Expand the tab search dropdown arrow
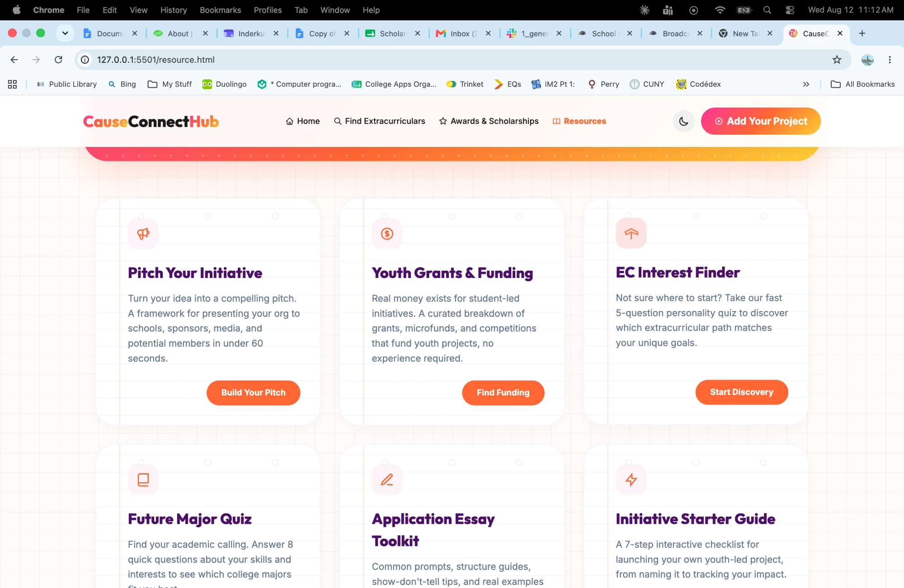Viewport: 904px width, 588px height. coord(65,33)
